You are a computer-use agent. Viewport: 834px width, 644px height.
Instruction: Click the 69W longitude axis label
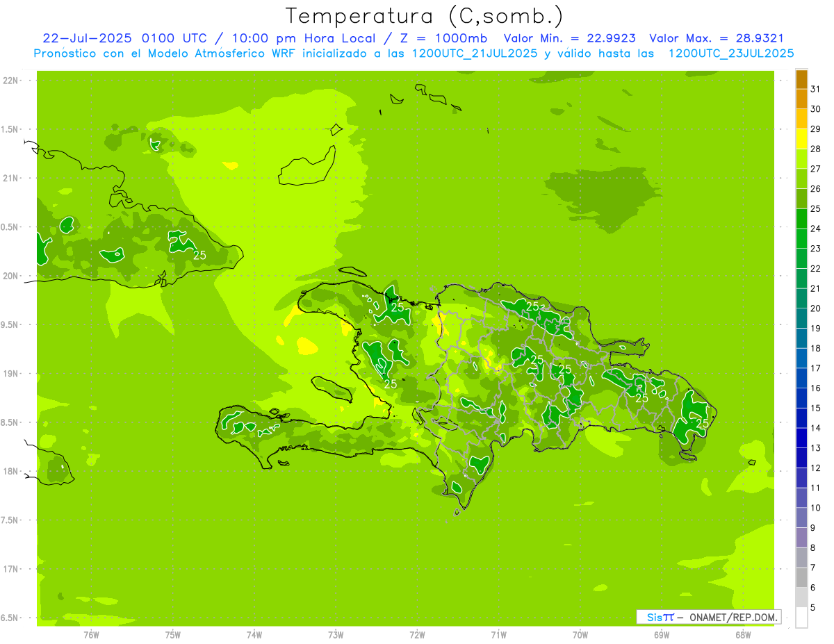(x=661, y=635)
